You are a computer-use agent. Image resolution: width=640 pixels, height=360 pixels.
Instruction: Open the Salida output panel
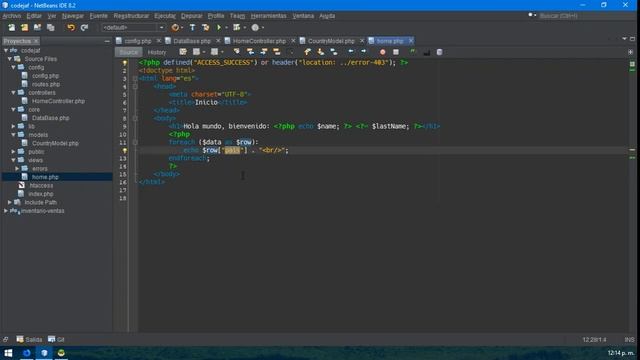click(x=29, y=340)
